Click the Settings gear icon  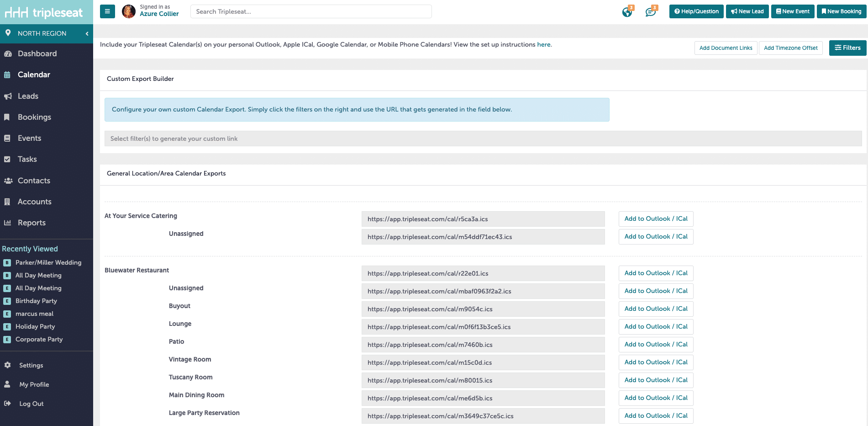tap(7, 365)
